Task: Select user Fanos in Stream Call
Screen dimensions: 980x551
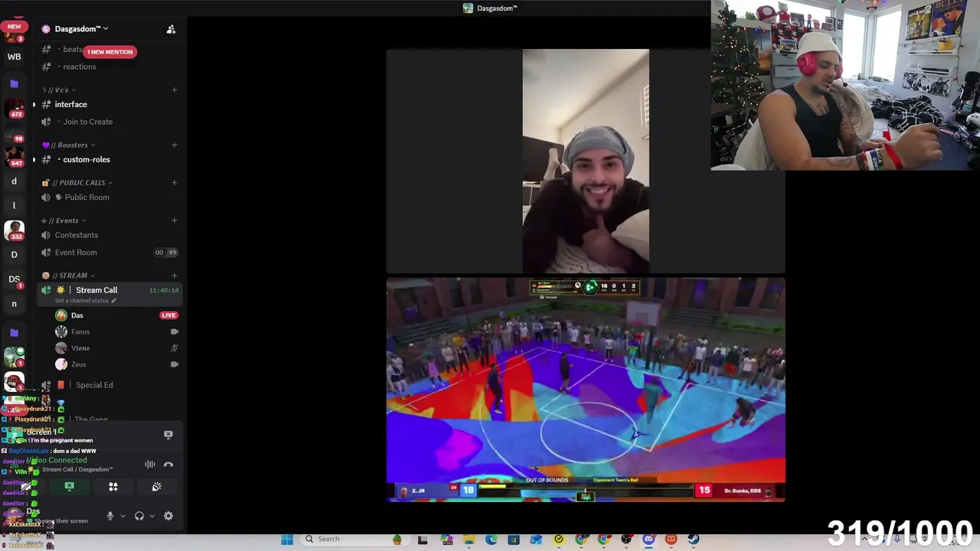Action: 80,332
